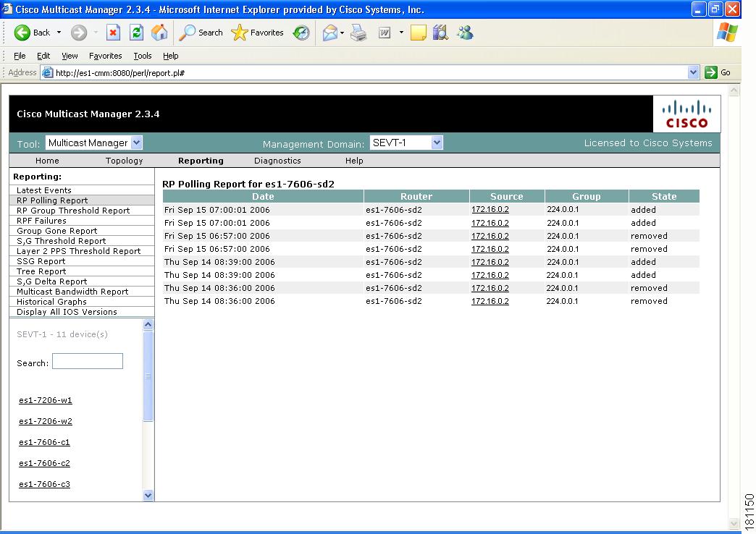Open S,G Delta Report
The image size is (756, 534).
(x=51, y=281)
